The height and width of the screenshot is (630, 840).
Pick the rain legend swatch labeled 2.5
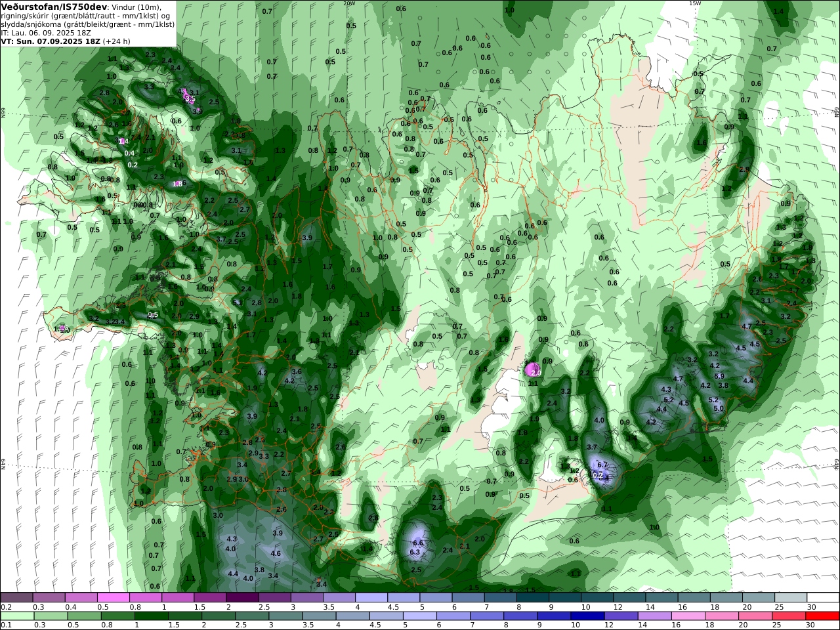tap(251, 616)
